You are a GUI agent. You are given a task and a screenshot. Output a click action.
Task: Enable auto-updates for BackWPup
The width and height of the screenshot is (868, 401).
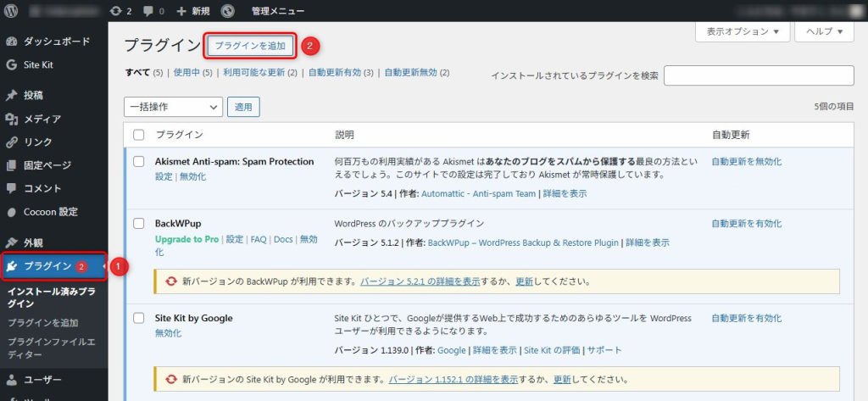(x=746, y=224)
